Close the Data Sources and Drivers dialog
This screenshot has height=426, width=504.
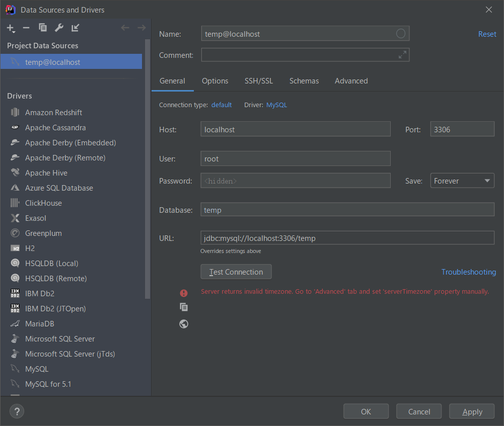(488, 10)
